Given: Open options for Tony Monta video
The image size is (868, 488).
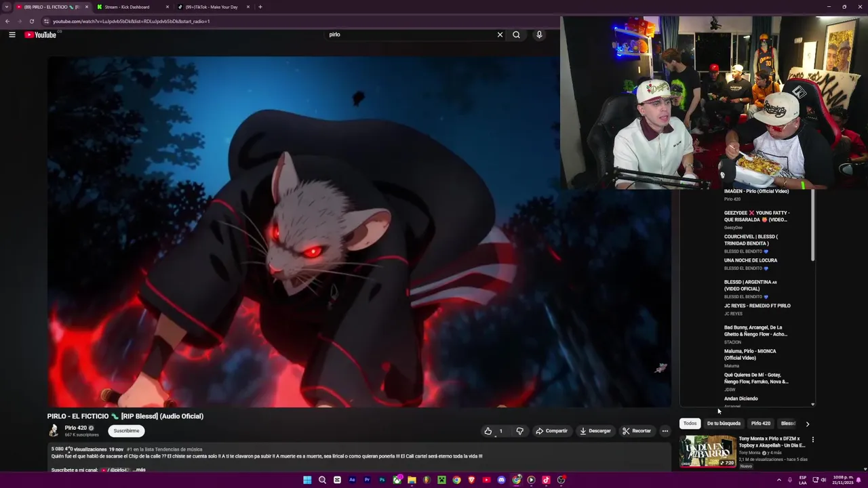Looking at the screenshot, I should [x=812, y=440].
